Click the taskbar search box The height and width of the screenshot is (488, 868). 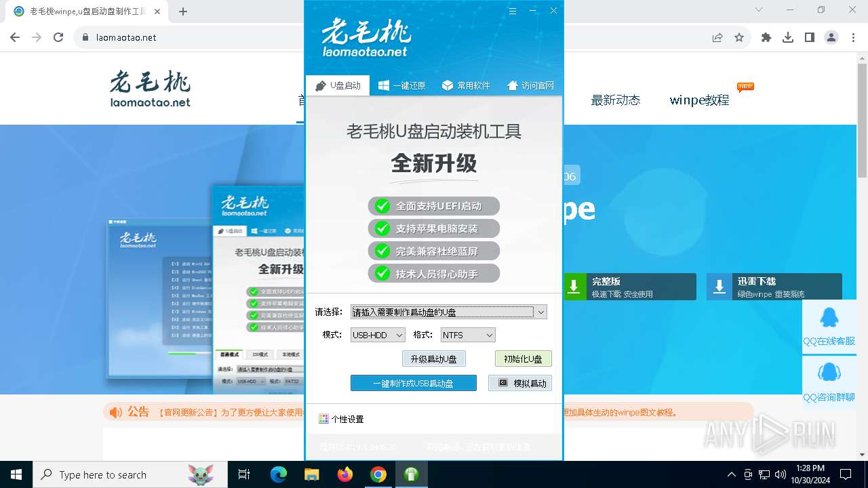[x=130, y=474]
